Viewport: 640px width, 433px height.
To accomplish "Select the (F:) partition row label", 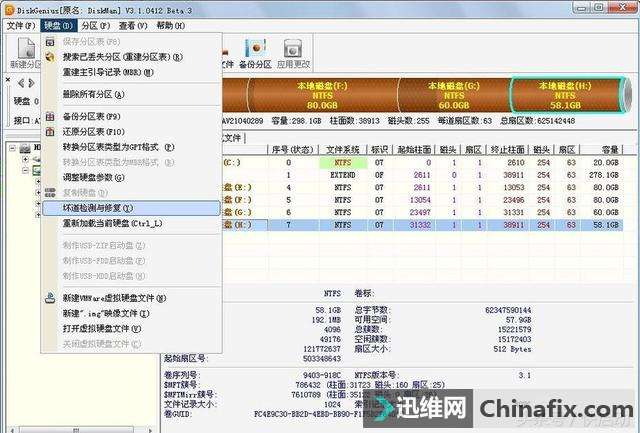I will tap(238, 200).
